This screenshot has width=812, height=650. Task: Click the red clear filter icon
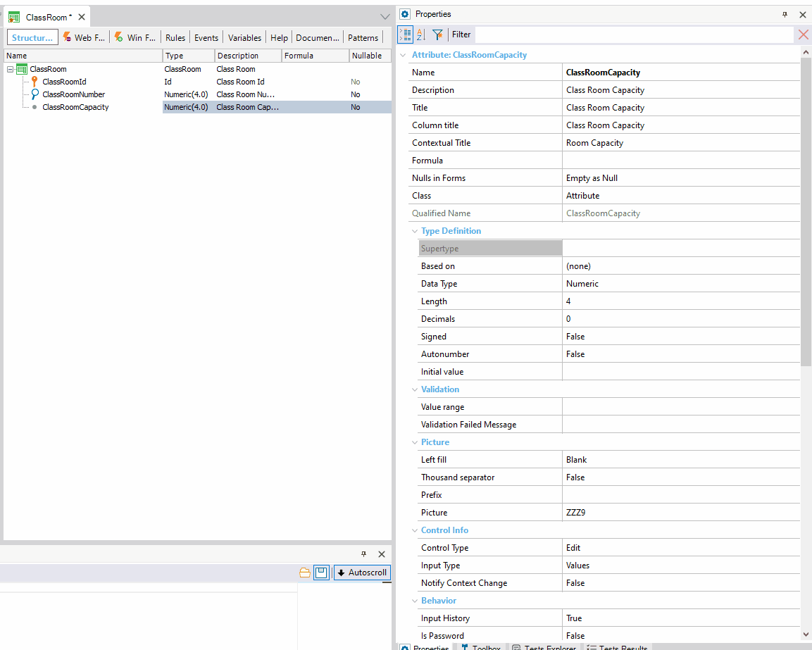click(x=802, y=35)
